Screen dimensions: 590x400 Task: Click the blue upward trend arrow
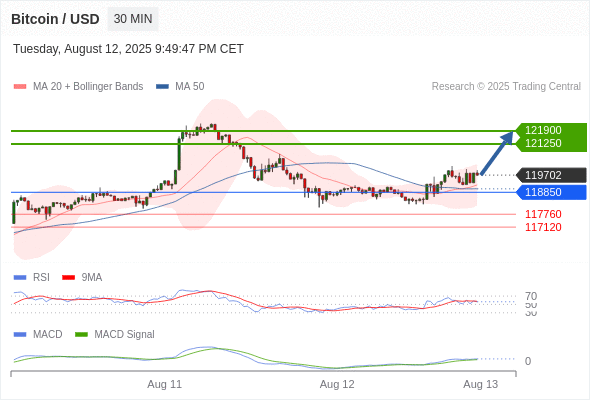497,152
